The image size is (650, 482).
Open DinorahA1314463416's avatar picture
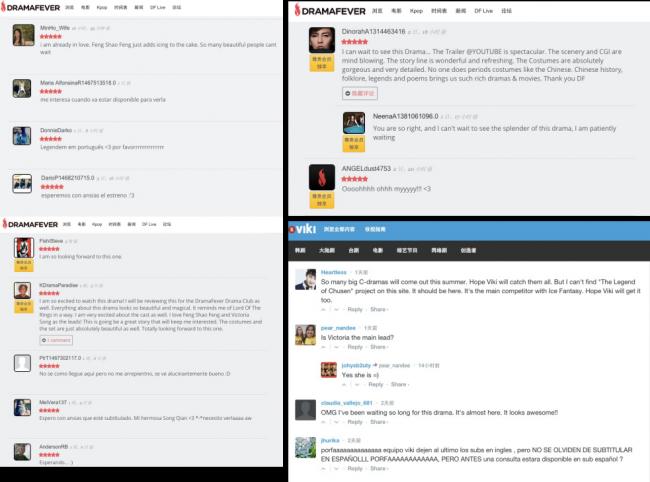tap(322, 41)
